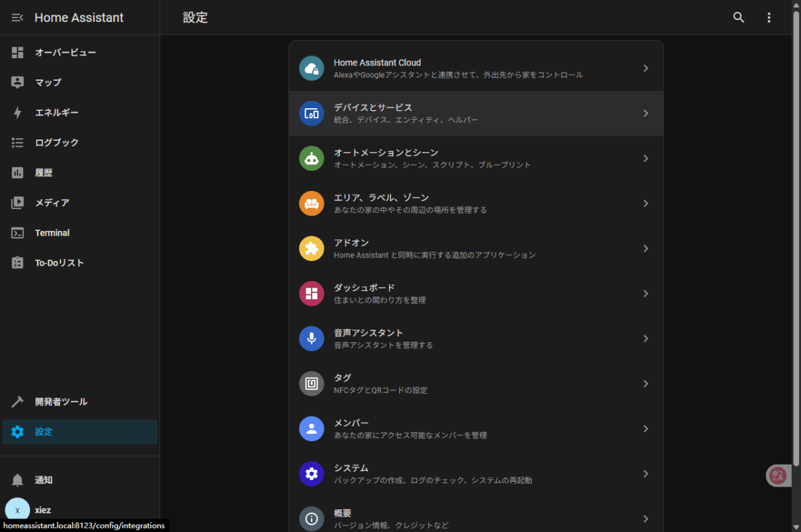Click the ダッシュボード dashboard icon
The width and height of the screenshot is (801, 532).
(312, 294)
